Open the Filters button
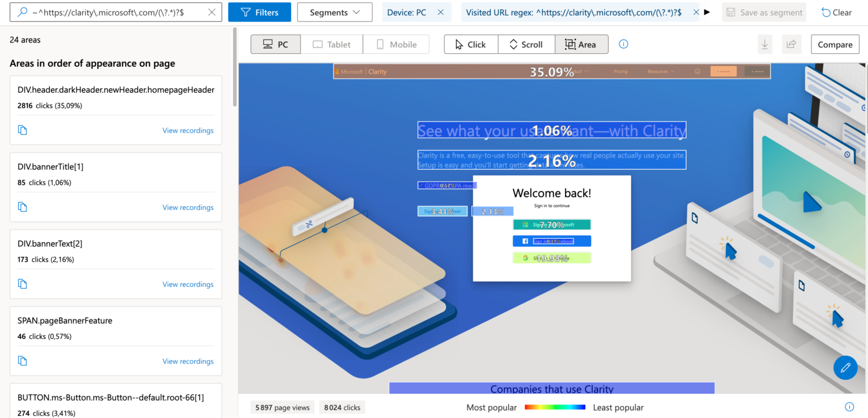The height and width of the screenshot is (418, 868). [259, 12]
